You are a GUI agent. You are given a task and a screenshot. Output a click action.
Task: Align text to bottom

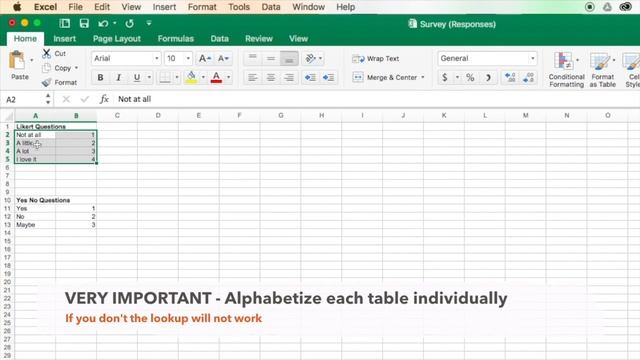(289, 58)
